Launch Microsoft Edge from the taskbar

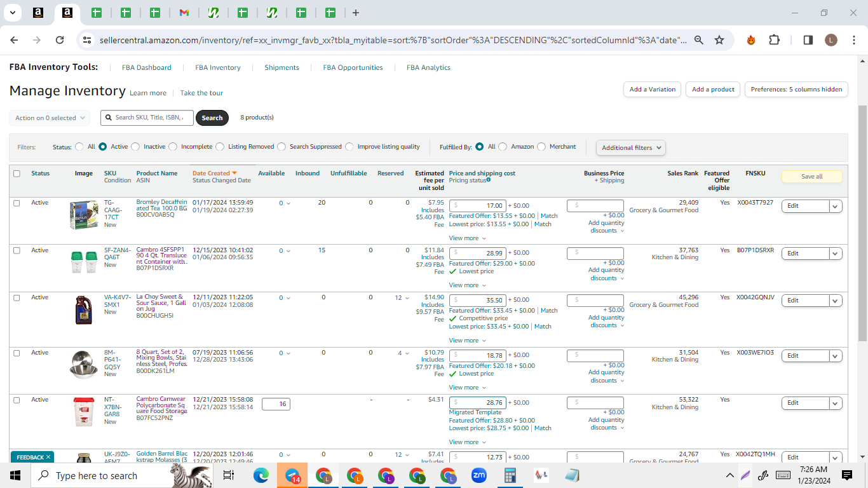point(261,475)
